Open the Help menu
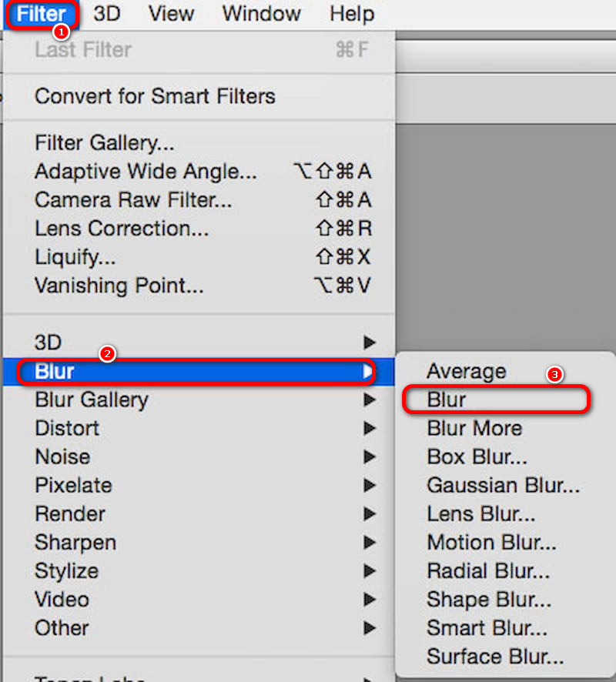The width and height of the screenshot is (616, 682). pos(351,14)
